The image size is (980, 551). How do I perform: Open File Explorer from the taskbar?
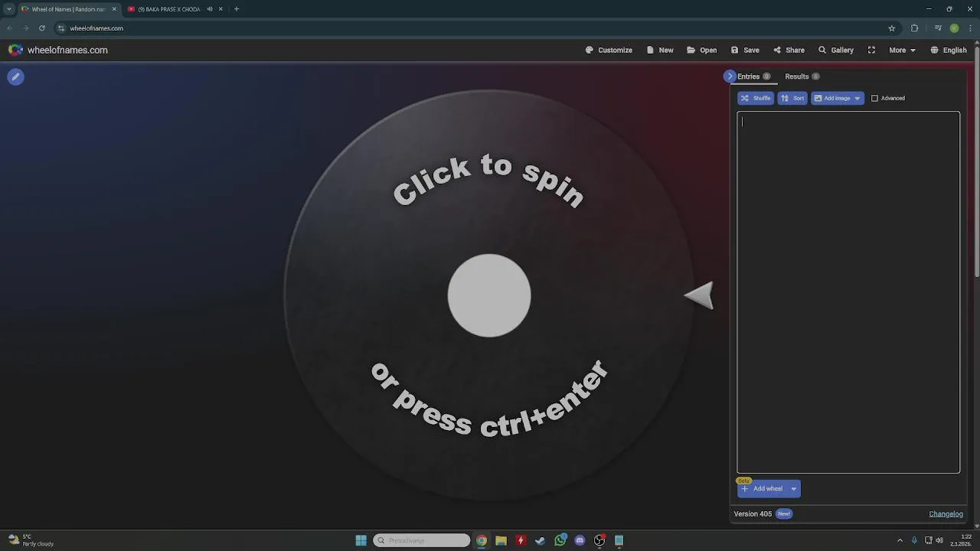pos(501,540)
